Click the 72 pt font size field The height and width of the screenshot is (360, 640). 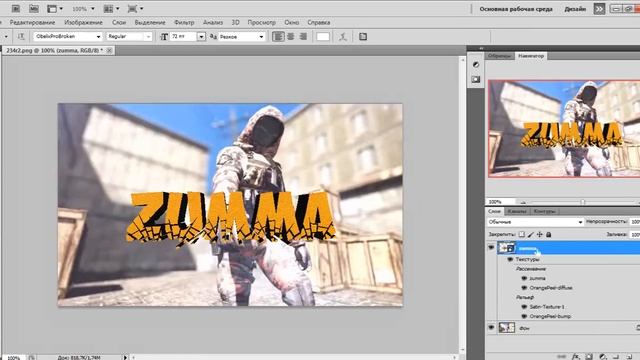183,37
